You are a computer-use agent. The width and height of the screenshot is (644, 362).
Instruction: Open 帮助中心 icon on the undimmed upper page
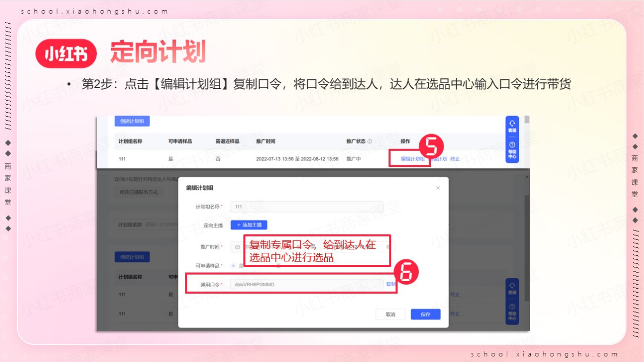(x=512, y=151)
